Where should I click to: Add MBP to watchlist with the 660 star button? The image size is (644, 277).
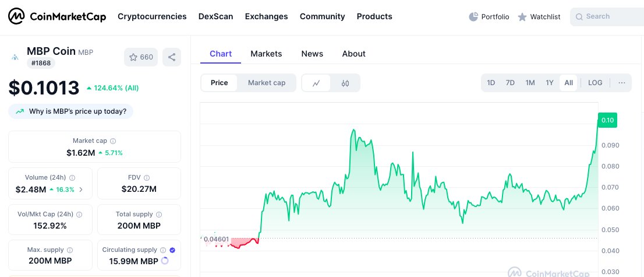point(141,57)
